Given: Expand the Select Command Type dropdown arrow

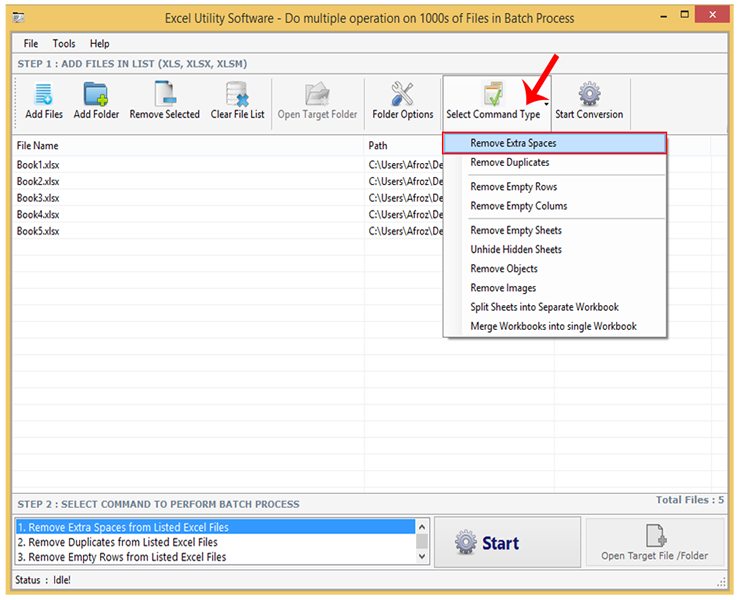Looking at the screenshot, I should point(546,104).
